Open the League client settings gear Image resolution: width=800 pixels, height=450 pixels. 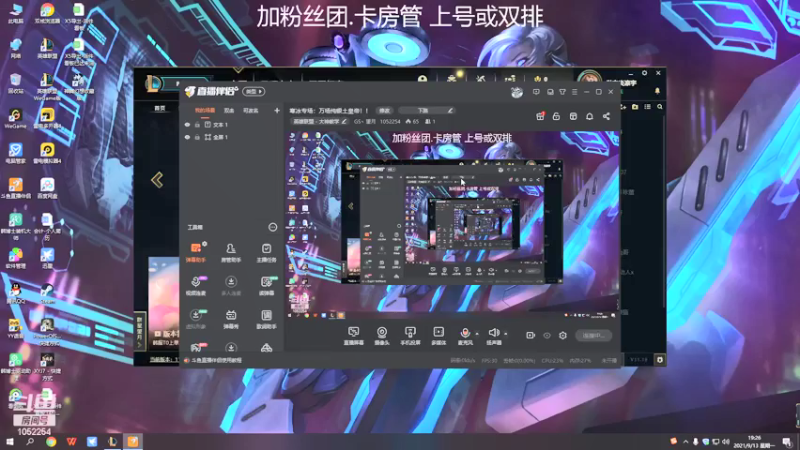point(644,73)
